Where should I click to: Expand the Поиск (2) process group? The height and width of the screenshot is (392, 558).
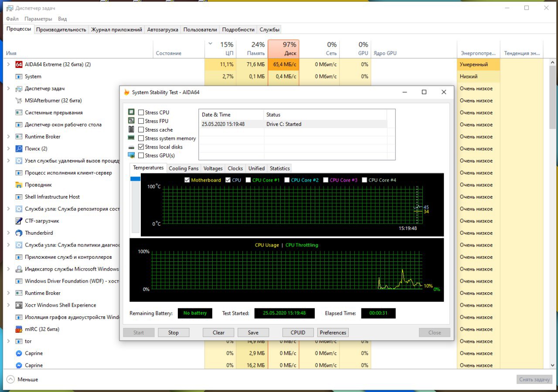(x=8, y=149)
